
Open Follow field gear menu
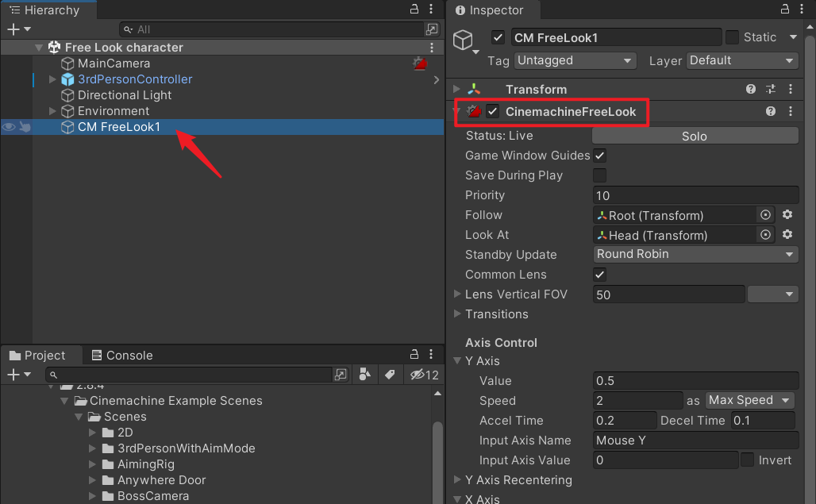point(787,214)
